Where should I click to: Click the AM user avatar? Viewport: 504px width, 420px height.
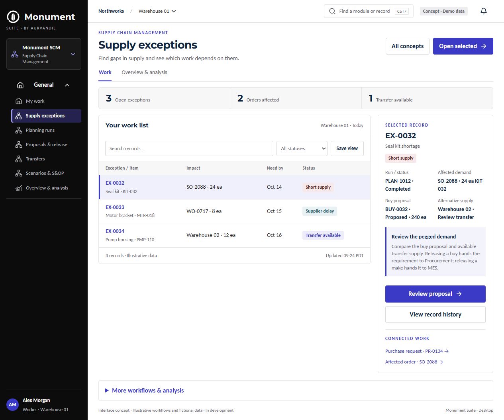[13, 404]
